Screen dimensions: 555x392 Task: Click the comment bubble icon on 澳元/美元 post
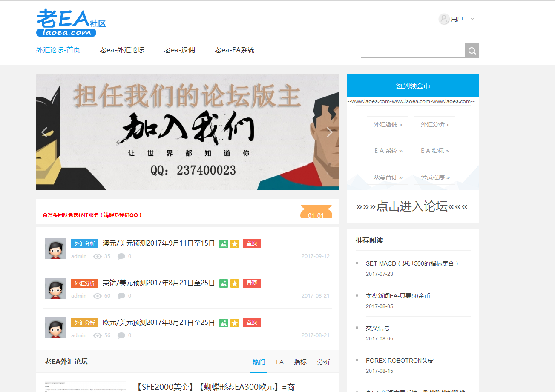[x=121, y=256]
